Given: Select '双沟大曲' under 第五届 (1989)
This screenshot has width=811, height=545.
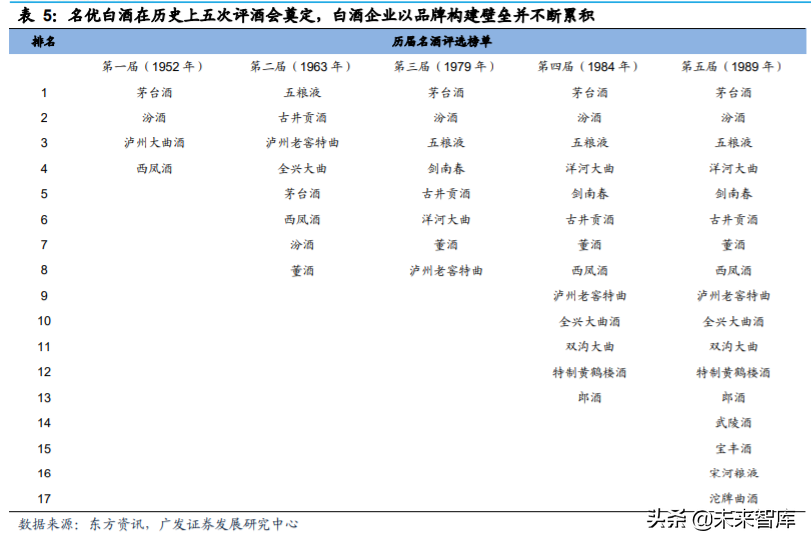Looking at the screenshot, I should pyautogui.click(x=733, y=346).
